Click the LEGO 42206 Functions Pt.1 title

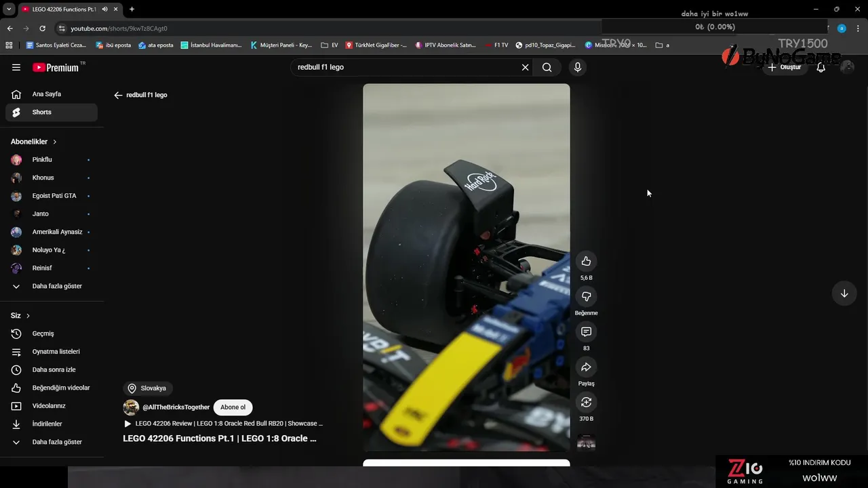click(220, 439)
